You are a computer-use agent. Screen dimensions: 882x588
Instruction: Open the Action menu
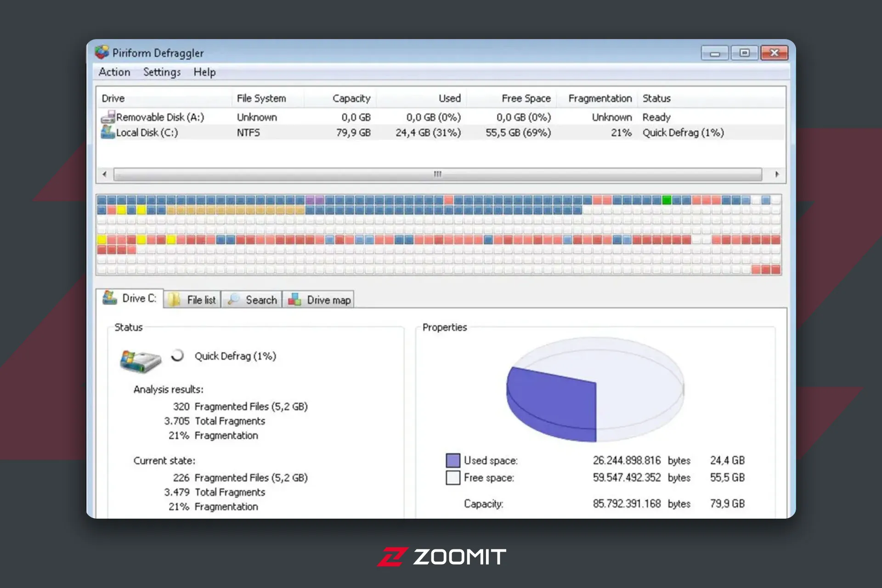[114, 72]
